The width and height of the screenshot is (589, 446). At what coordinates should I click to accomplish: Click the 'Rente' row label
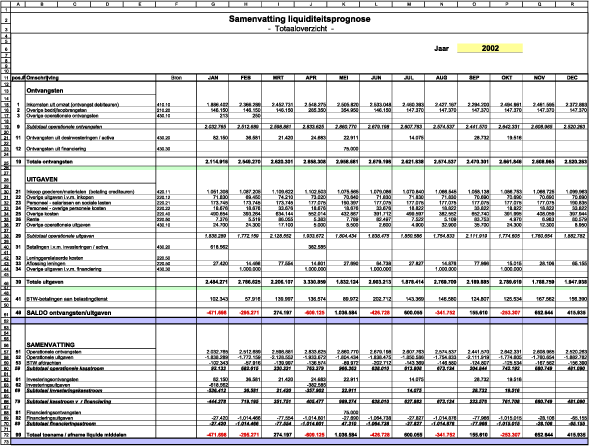[33, 219]
